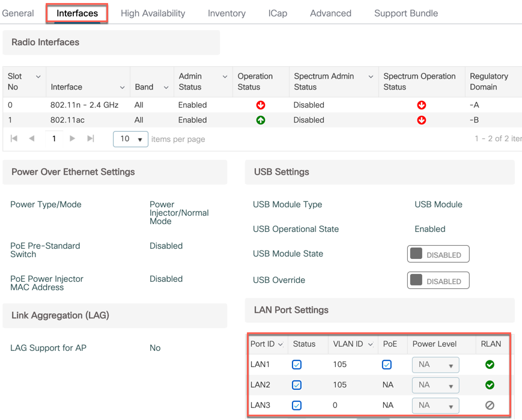Image resolution: width=522 pixels, height=420 pixels.
Task: Click the green RLAN check icon for LAN2
Action: click(490, 385)
